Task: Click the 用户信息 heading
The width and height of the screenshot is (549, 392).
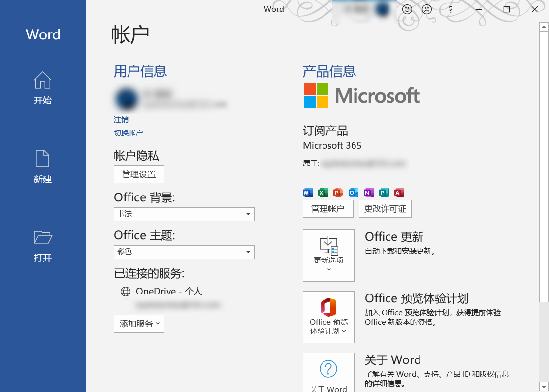Action: (140, 71)
